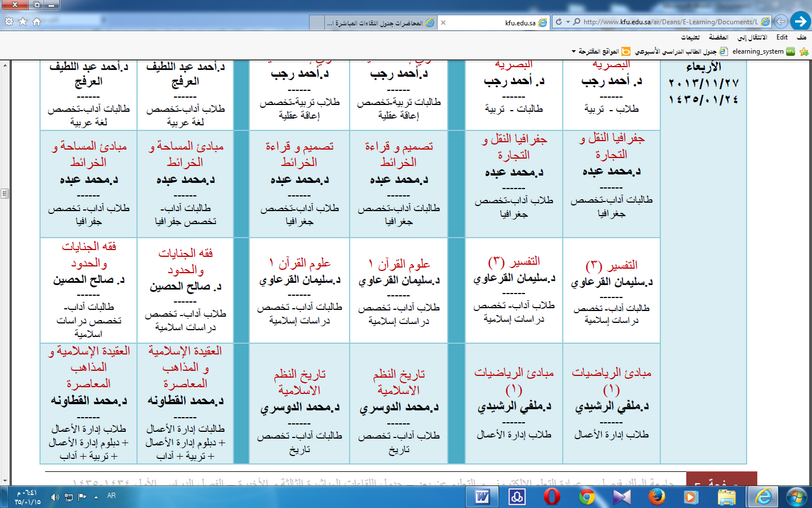Show hidden system tray icons arrow

coord(96,497)
